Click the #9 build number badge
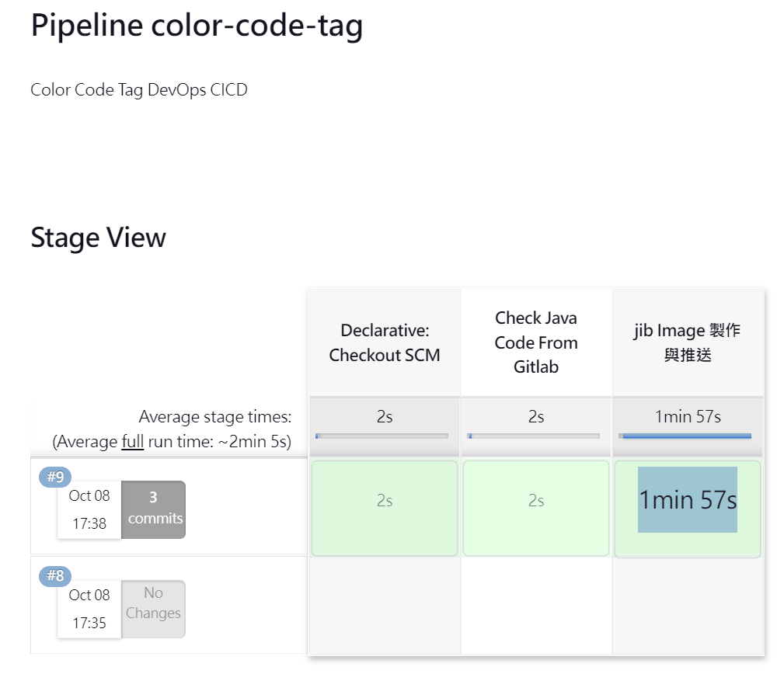The image size is (784, 674). pos(55,477)
